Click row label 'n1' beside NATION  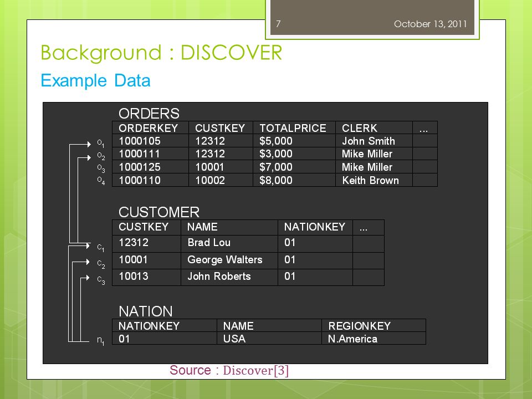click(x=100, y=340)
